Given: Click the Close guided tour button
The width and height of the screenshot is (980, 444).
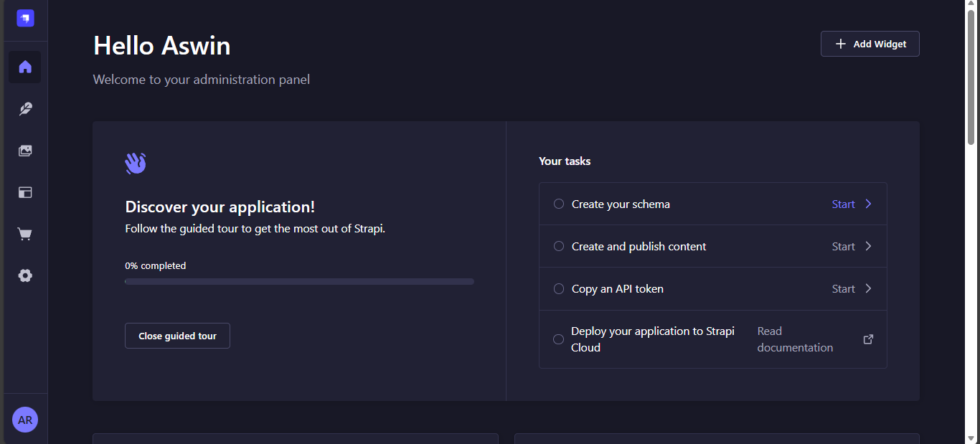Looking at the screenshot, I should 177,336.
